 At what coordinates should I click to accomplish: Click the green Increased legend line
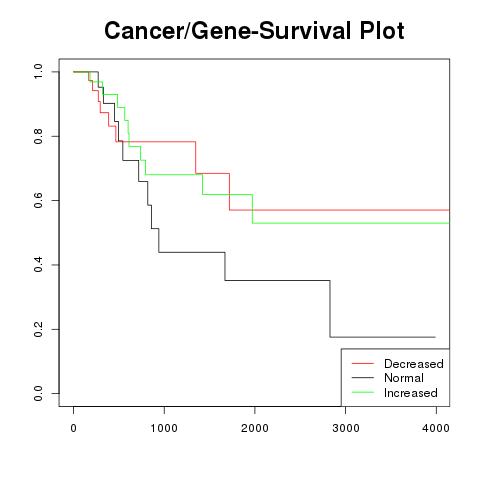[363, 392]
